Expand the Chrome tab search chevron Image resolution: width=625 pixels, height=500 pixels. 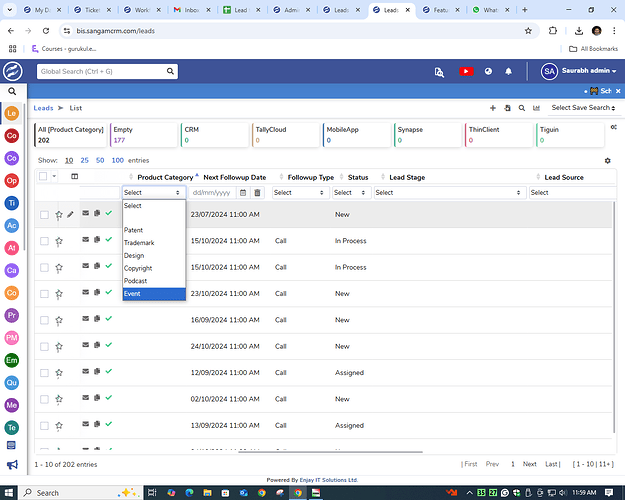click(10, 10)
